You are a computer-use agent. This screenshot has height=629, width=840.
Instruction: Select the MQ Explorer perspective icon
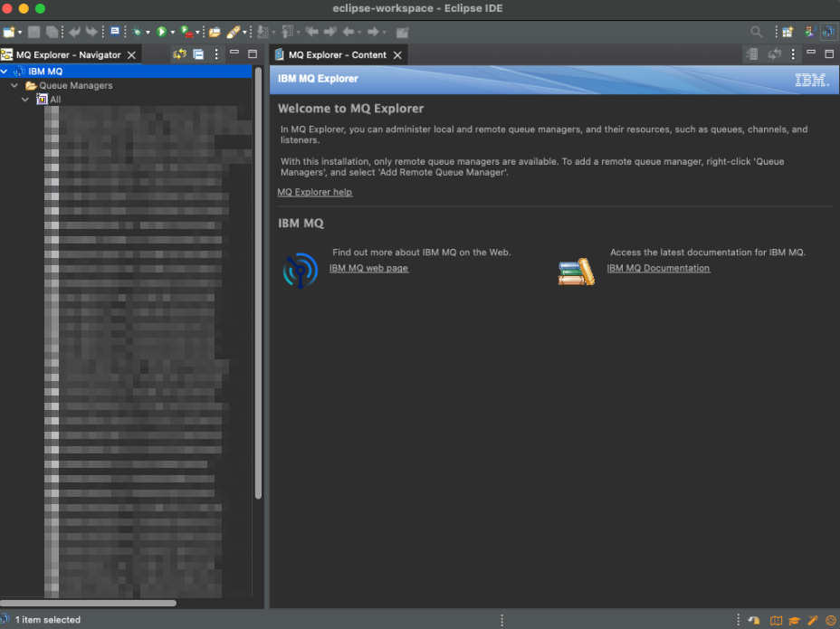click(x=828, y=33)
